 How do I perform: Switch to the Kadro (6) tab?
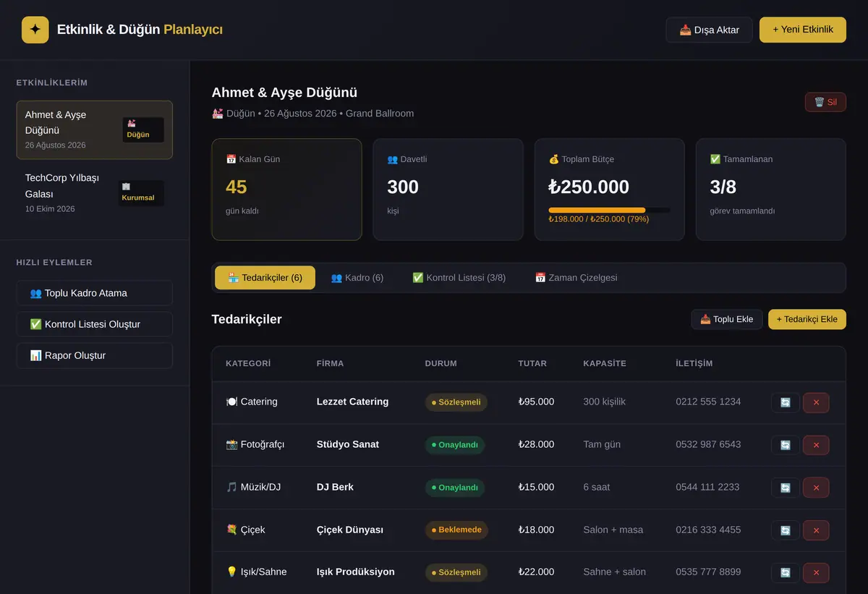[357, 278]
